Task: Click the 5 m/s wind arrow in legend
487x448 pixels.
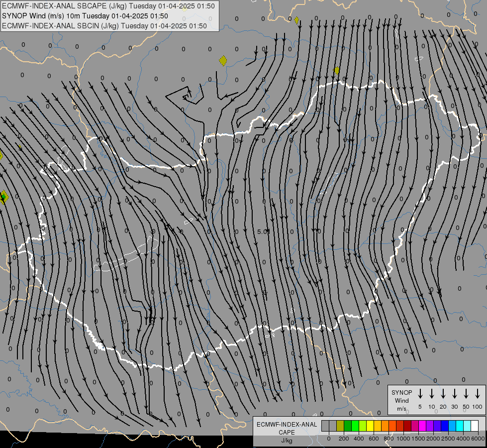Action: [420, 394]
